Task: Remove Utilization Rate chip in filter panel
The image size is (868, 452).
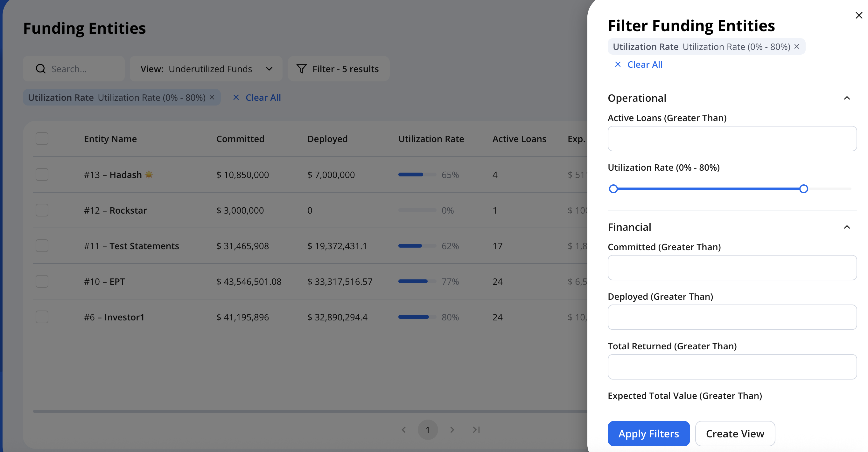Action: (x=796, y=46)
